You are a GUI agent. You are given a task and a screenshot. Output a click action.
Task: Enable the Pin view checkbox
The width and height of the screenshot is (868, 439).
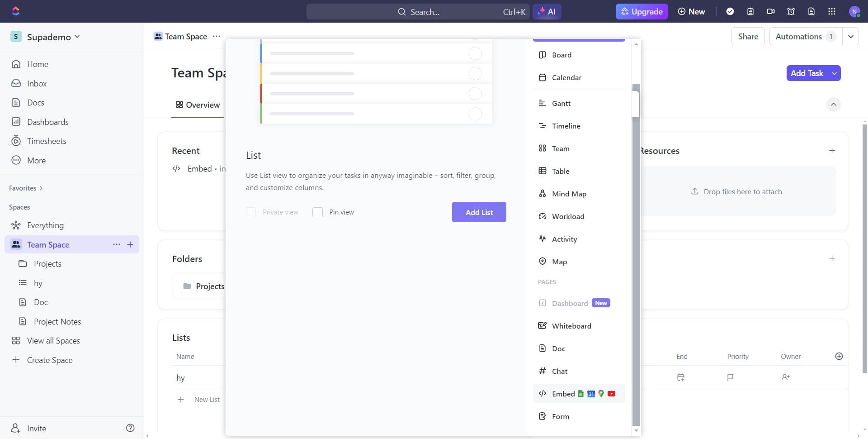318,212
